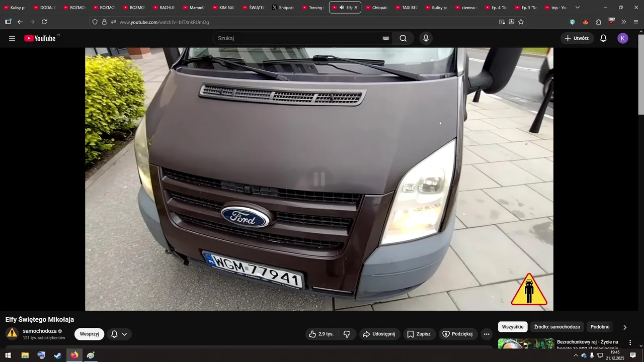This screenshot has height=362, width=644.
Task: Open the samochodoza channel avatar
Action: pyautogui.click(x=12, y=333)
